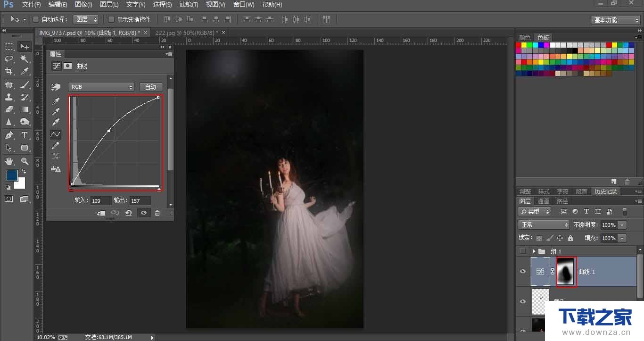The height and width of the screenshot is (341, 644).
Task: Select the Spot Healing Brush tool
Action: tap(9, 85)
